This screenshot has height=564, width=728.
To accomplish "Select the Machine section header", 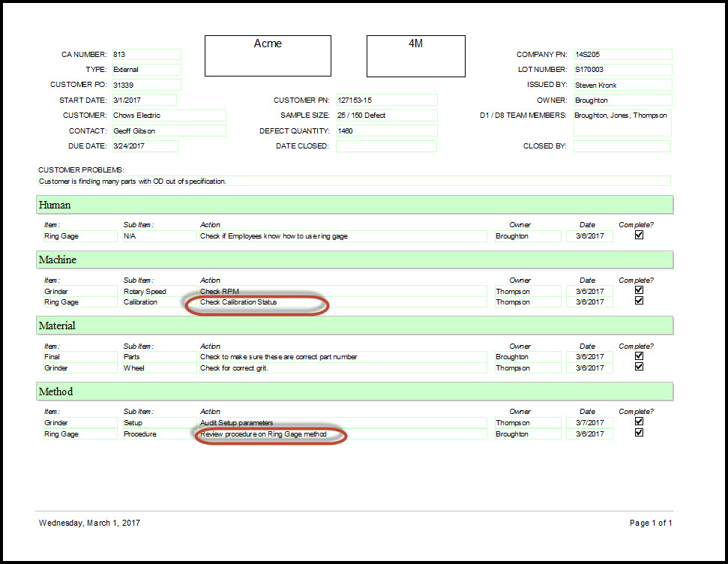I will [x=355, y=259].
